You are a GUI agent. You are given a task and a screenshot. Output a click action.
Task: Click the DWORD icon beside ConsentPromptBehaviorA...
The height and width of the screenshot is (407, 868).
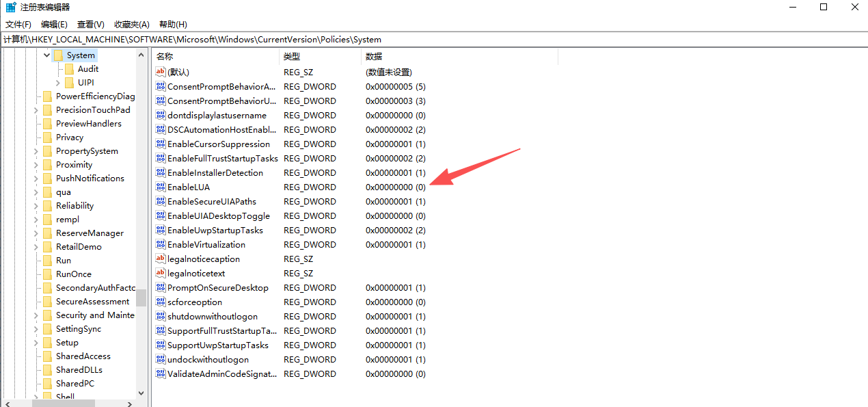coord(161,86)
